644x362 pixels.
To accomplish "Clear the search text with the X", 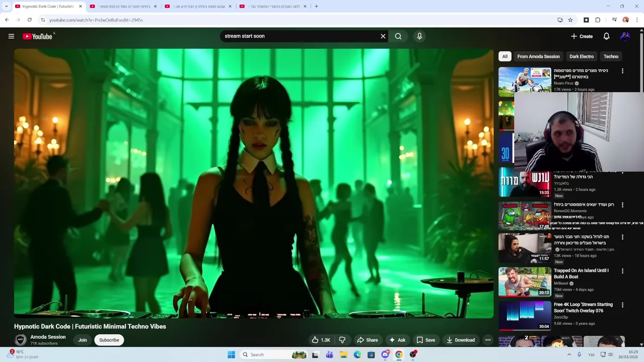I will [383, 36].
